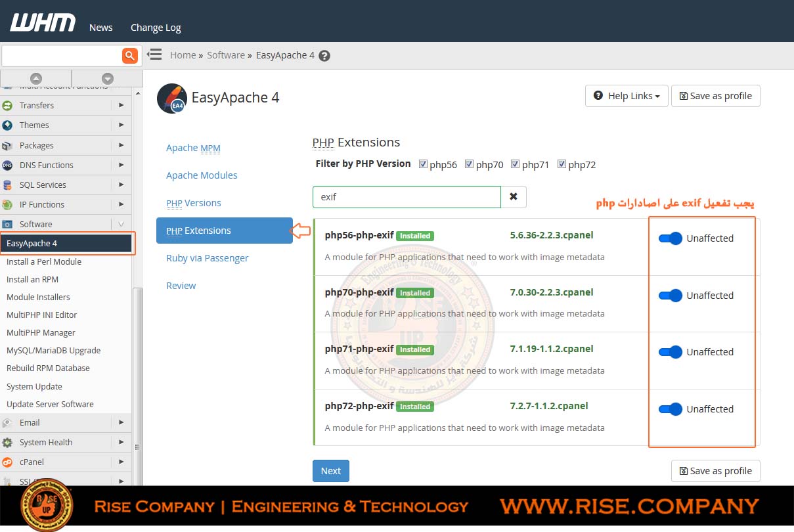
Task: Toggle the php71-php-exif install switch
Action: (x=671, y=352)
